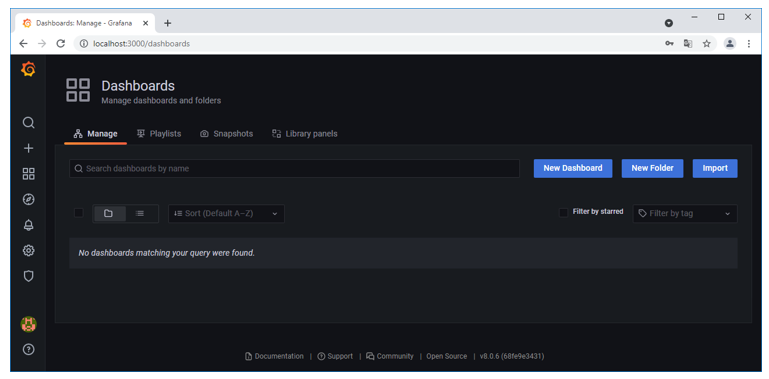Click the New Folder button
This screenshot has height=379, width=769.
pos(652,168)
